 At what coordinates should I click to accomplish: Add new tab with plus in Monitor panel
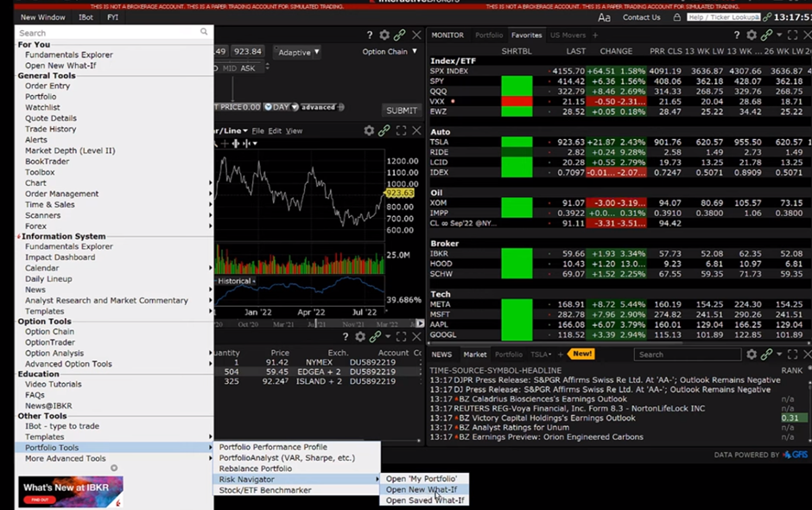pyautogui.click(x=596, y=35)
